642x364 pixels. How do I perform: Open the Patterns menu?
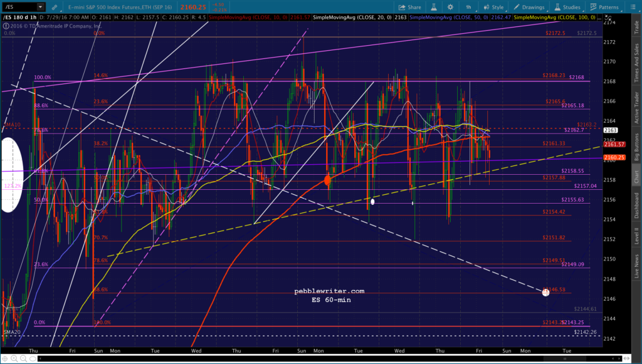[605, 7]
